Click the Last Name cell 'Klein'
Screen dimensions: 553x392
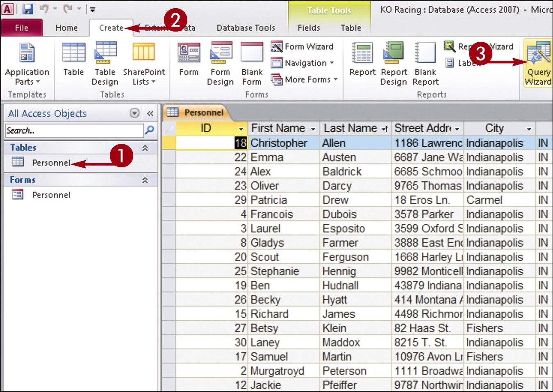click(356, 328)
